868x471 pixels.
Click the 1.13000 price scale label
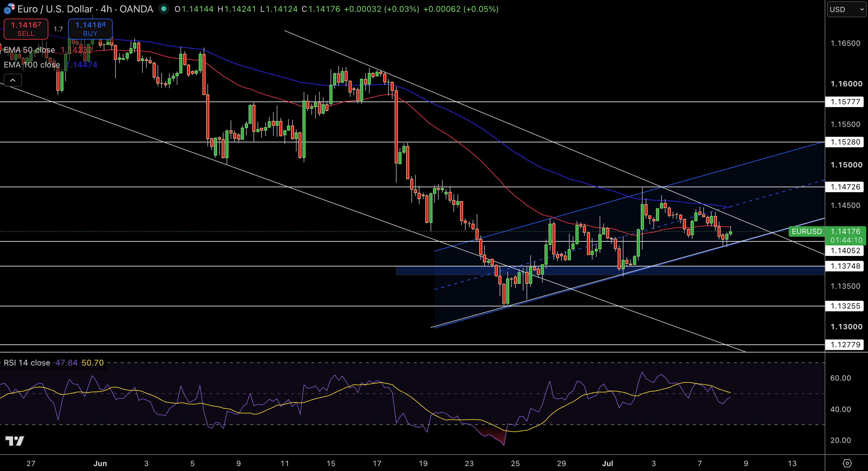coord(846,326)
